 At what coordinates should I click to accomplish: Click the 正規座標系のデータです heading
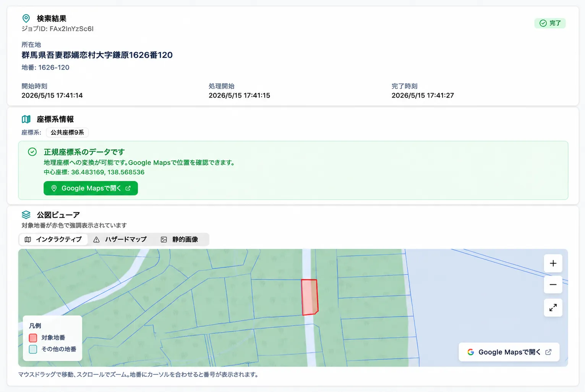coord(84,152)
